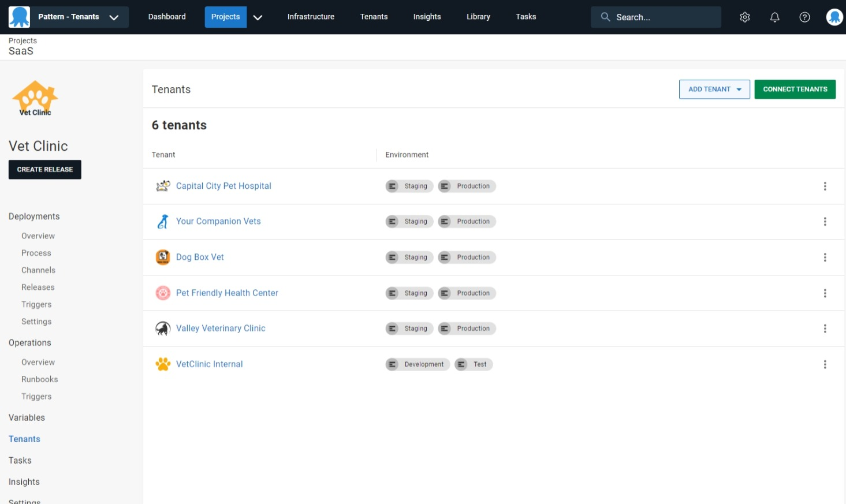The height and width of the screenshot is (504, 846).
Task: Open the help question mark icon
Action: [x=804, y=17]
